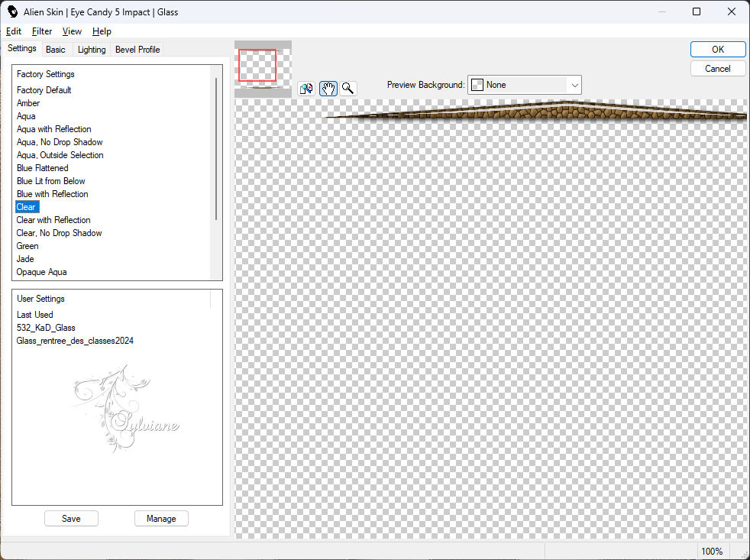Choose the Aqua preset
Viewport: 750px width, 560px height.
point(26,116)
